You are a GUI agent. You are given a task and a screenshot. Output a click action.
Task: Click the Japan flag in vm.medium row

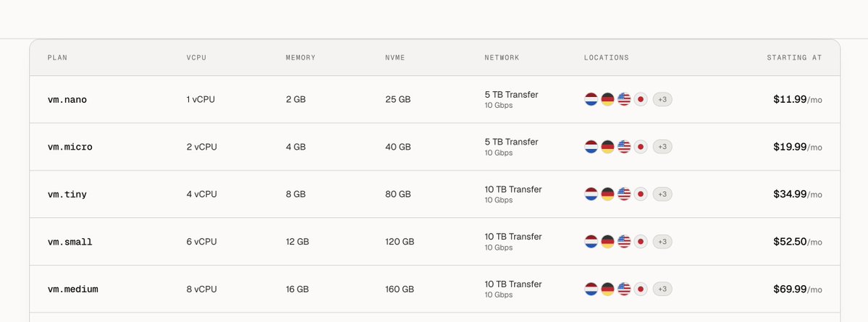(x=641, y=289)
